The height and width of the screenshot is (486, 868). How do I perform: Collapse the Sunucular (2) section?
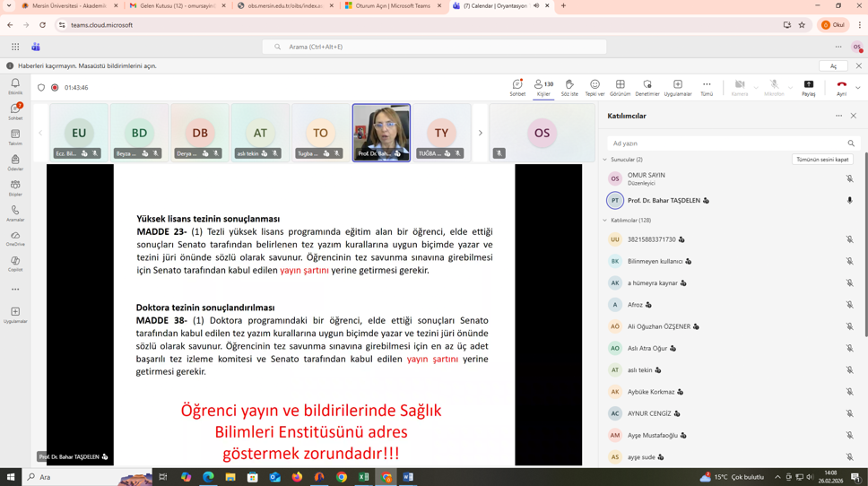[x=605, y=160]
